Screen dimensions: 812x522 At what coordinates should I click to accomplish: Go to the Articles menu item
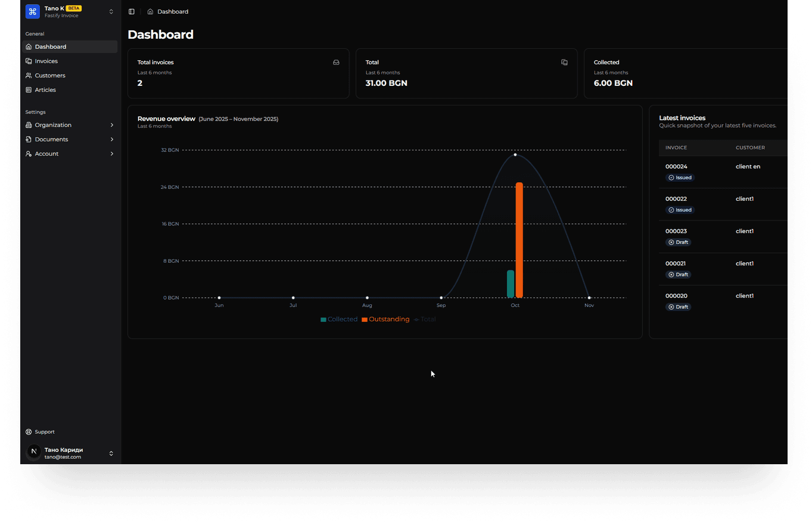click(70, 90)
